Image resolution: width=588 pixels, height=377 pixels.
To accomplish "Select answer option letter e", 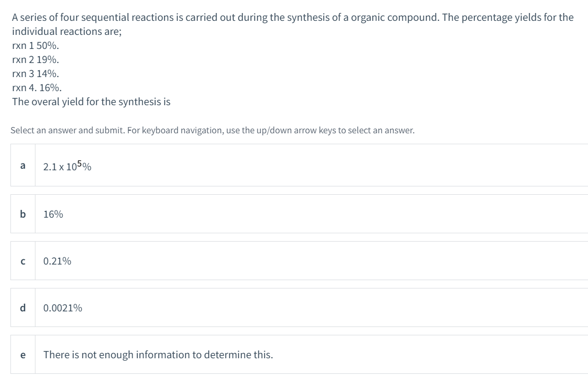I will coord(22,355).
